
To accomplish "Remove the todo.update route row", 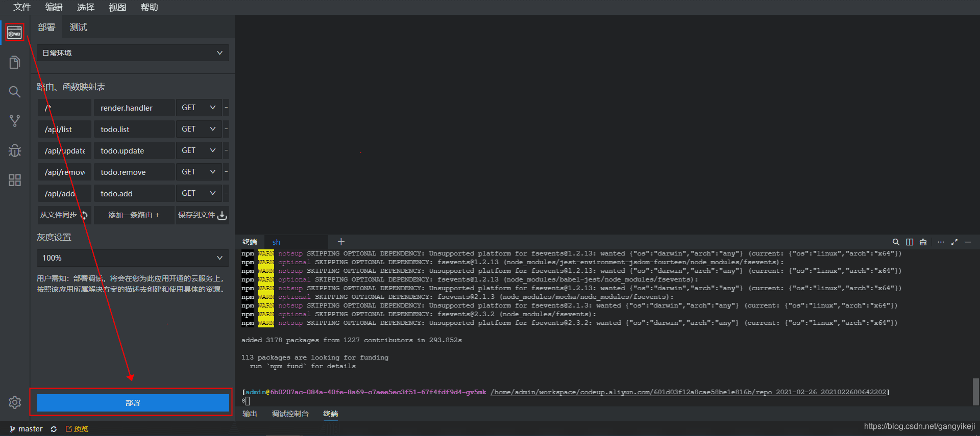I will pos(226,150).
